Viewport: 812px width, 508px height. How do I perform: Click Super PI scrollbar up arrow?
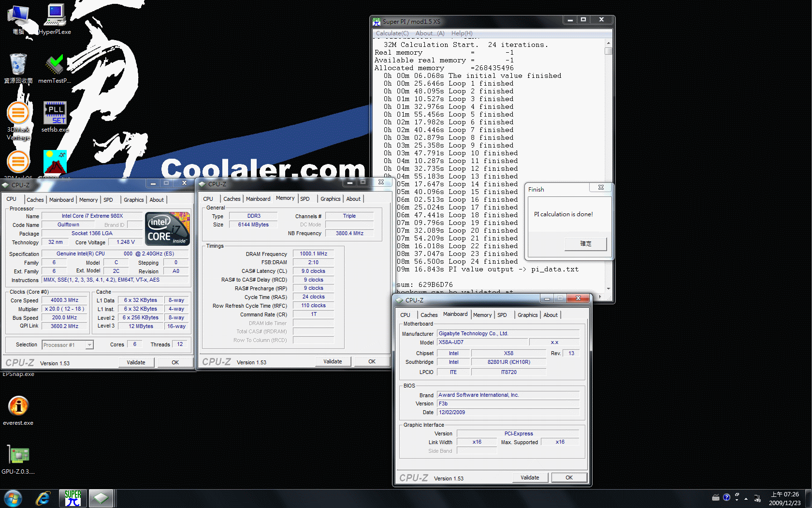[x=609, y=43]
